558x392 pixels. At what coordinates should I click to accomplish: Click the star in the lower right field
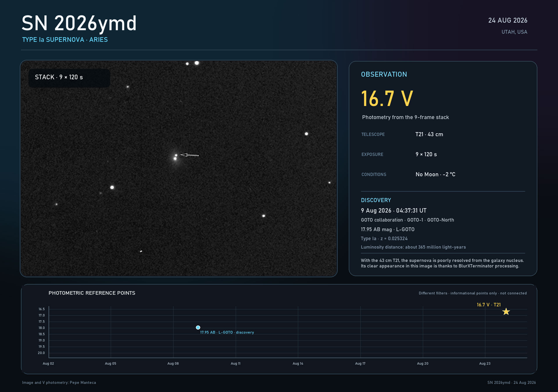click(264, 216)
